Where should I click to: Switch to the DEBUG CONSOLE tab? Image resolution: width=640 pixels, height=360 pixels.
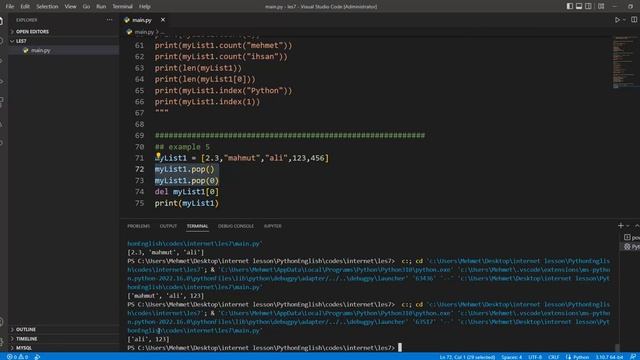pyautogui.click(x=236, y=226)
